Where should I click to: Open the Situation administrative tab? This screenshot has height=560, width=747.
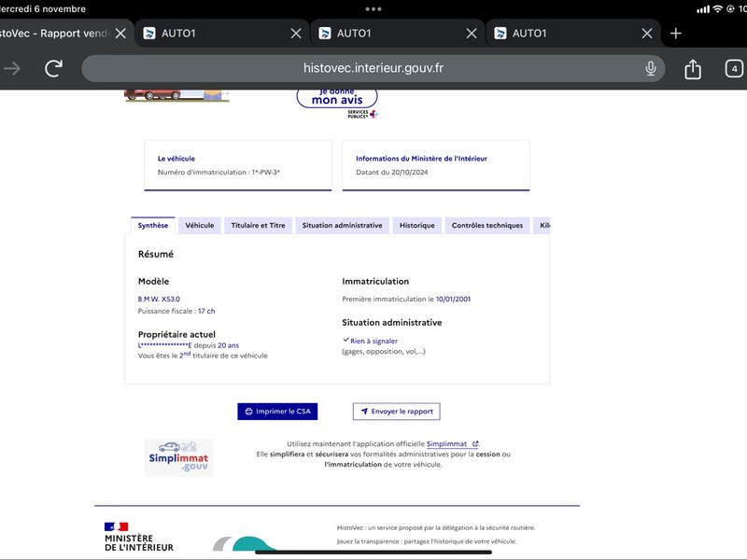[342, 226]
